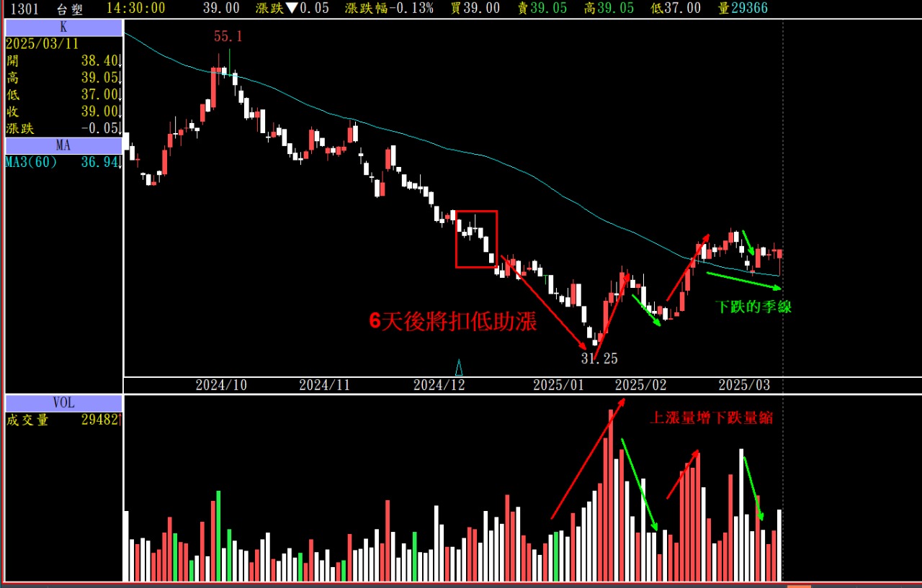Click the 收 39.00 close price row

pyautogui.click(x=63, y=112)
